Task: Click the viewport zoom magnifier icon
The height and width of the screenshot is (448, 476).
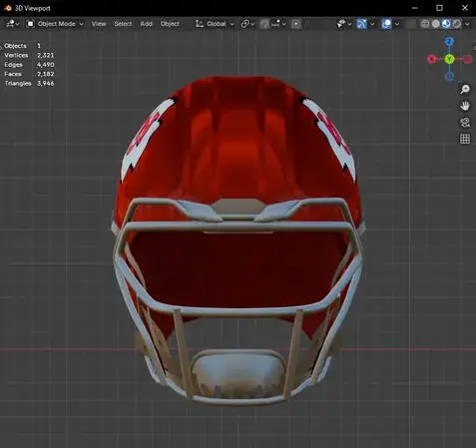Action: pos(465,89)
